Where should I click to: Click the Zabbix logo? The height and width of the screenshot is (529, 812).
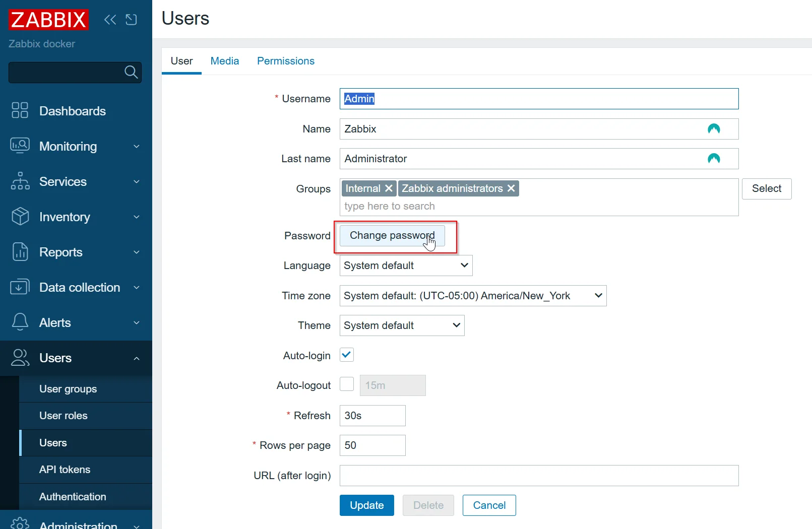[x=48, y=20]
